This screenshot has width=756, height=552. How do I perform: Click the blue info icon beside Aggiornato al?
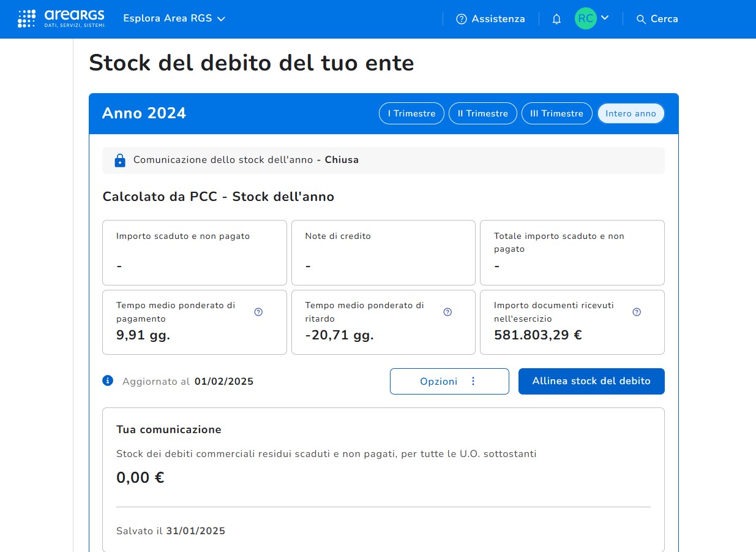(108, 381)
